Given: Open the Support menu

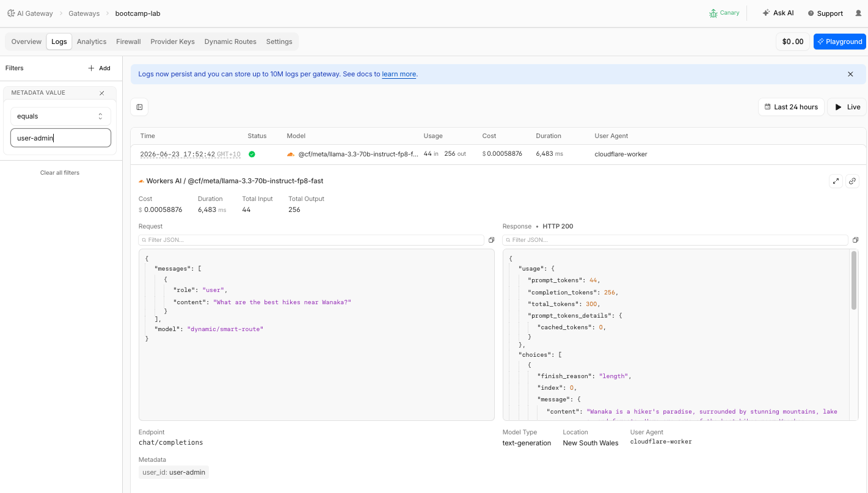Looking at the screenshot, I should pyautogui.click(x=825, y=13).
